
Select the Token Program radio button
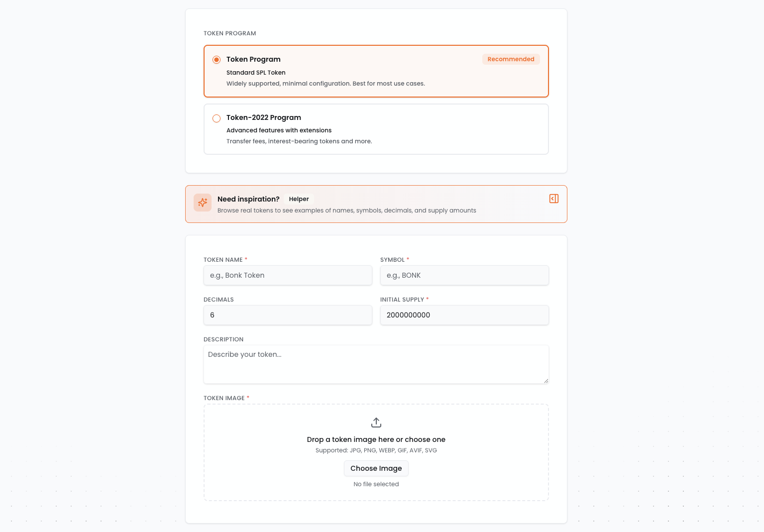[x=217, y=60]
